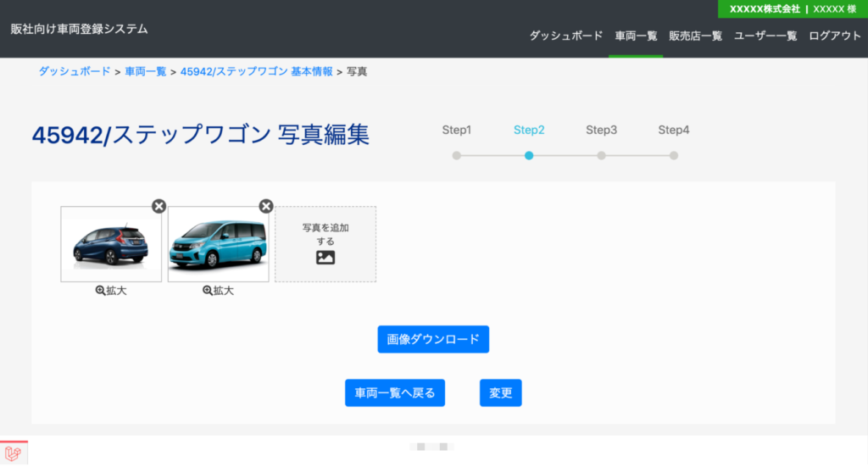Follow the ダッシュボード breadcrumb link
The width and height of the screenshot is (868, 467).
pos(75,71)
